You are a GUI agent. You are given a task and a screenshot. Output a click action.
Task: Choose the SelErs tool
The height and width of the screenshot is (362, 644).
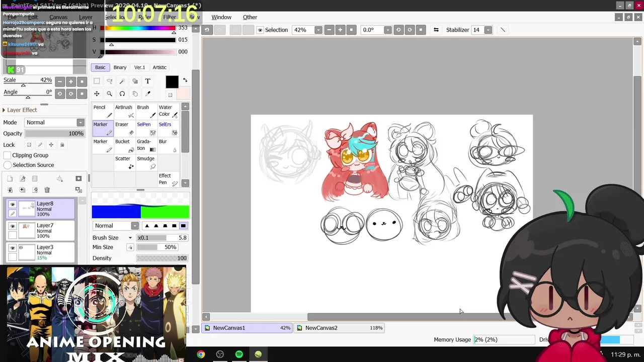[168, 128]
